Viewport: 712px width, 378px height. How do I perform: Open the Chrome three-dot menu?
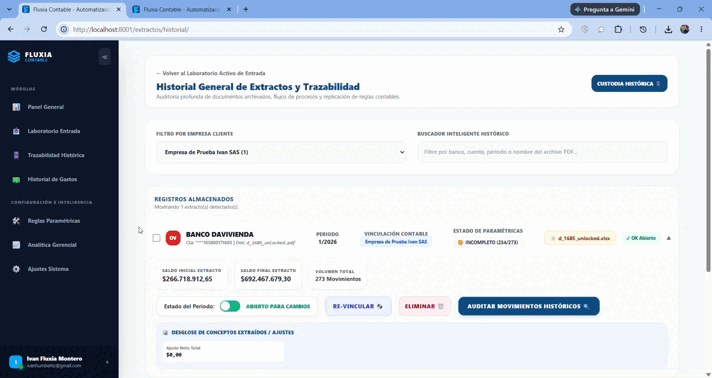click(x=702, y=29)
